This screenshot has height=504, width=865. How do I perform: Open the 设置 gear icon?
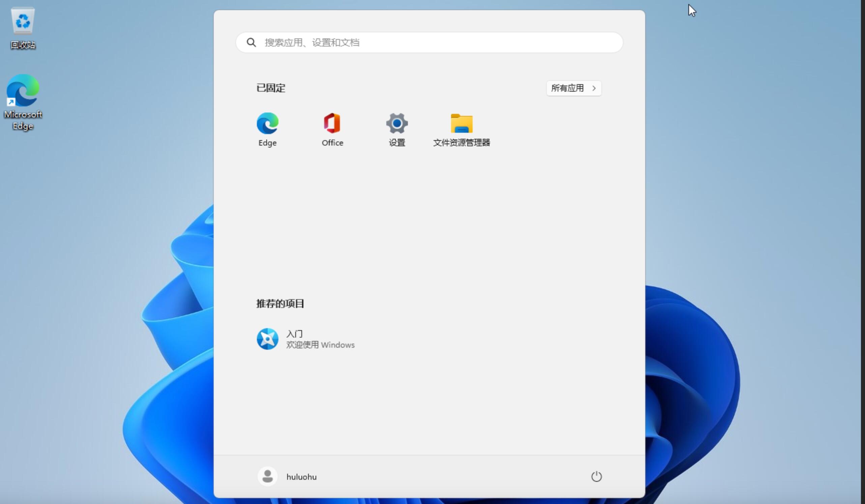pos(397,123)
